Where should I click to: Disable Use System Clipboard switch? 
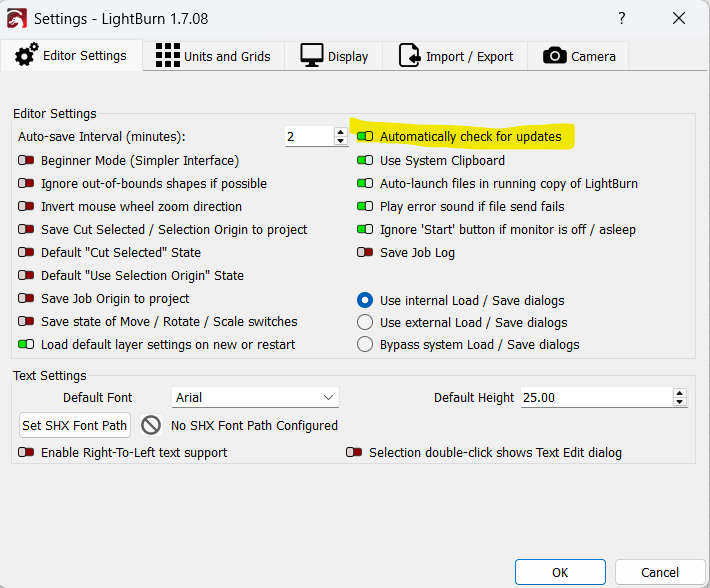pyautogui.click(x=365, y=160)
